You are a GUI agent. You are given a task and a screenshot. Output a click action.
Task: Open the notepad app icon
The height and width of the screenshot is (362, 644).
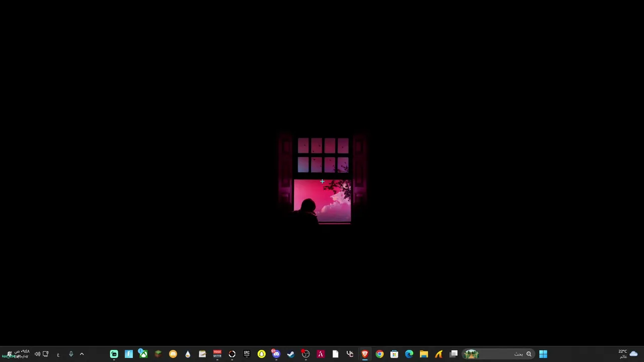(202, 354)
